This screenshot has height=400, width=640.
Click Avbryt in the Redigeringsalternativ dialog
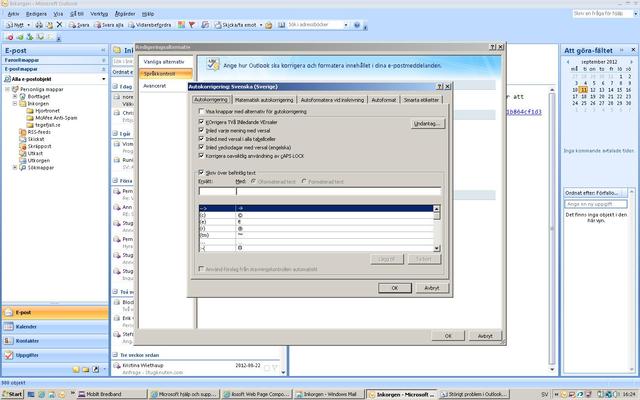[485, 336]
